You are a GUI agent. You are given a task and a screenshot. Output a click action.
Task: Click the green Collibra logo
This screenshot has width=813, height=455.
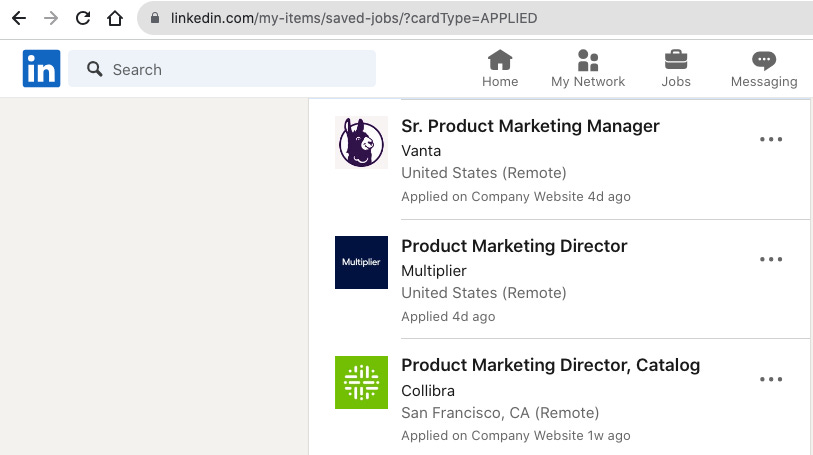(x=361, y=382)
